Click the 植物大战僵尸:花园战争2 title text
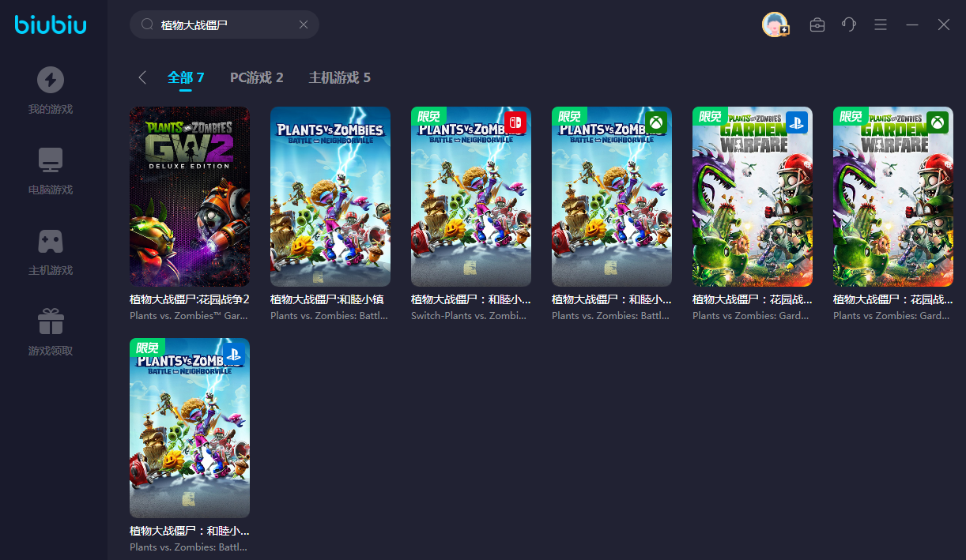This screenshot has width=966, height=560. coord(190,299)
